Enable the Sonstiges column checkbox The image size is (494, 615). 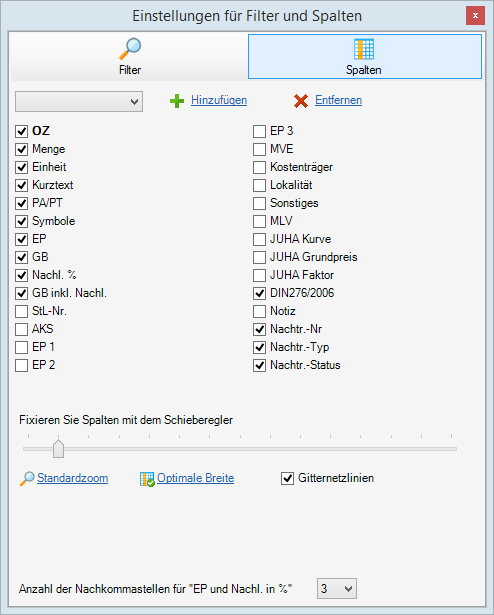pyautogui.click(x=259, y=203)
